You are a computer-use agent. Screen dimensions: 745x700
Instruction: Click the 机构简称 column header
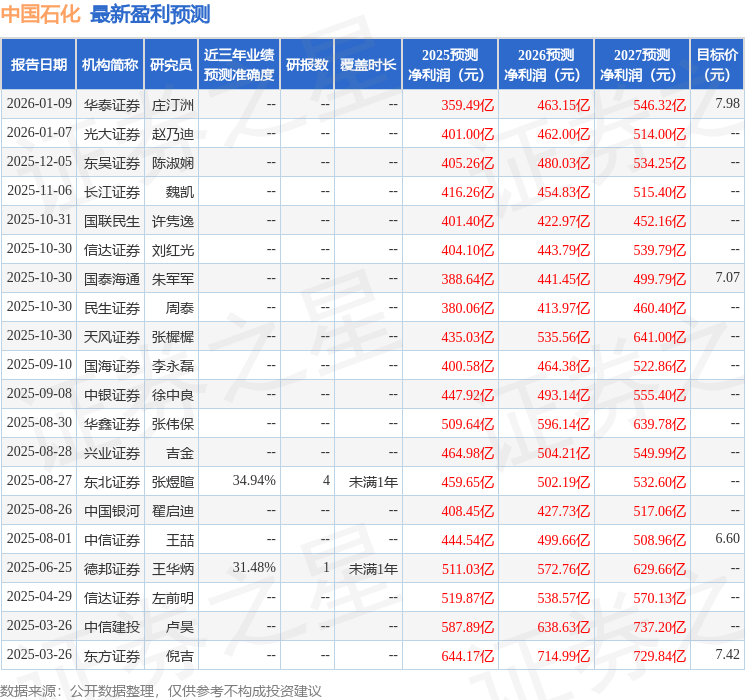[110, 64]
